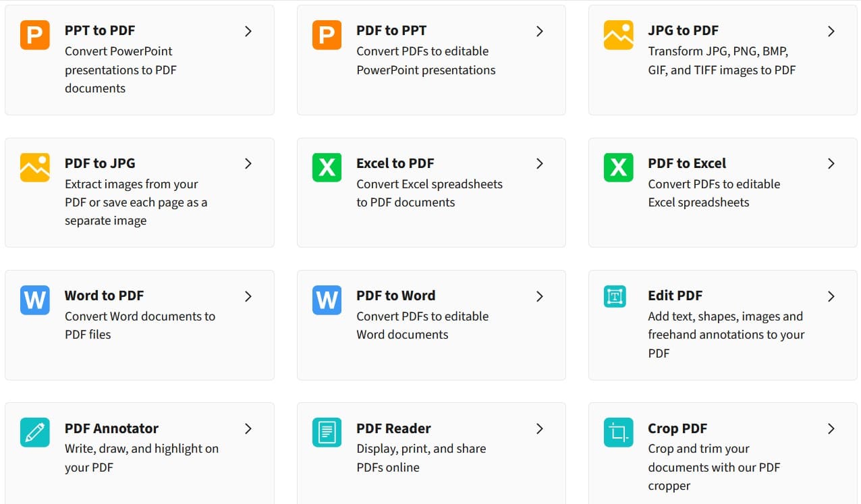Click the orange PDF to PPT icon

tap(327, 35)
